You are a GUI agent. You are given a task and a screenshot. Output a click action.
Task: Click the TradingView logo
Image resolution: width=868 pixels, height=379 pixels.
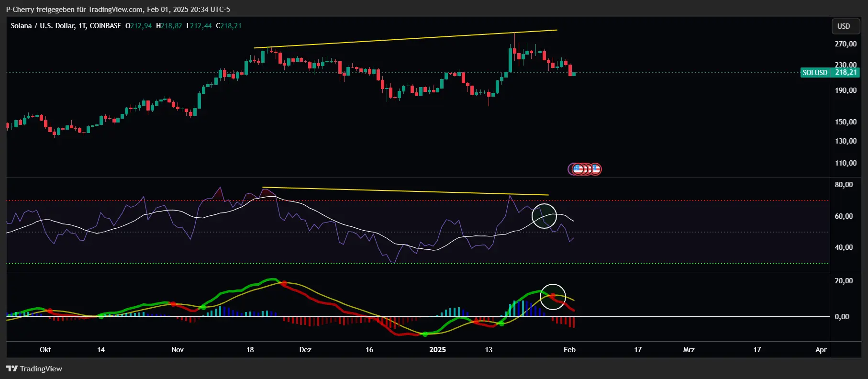[34, 368]
